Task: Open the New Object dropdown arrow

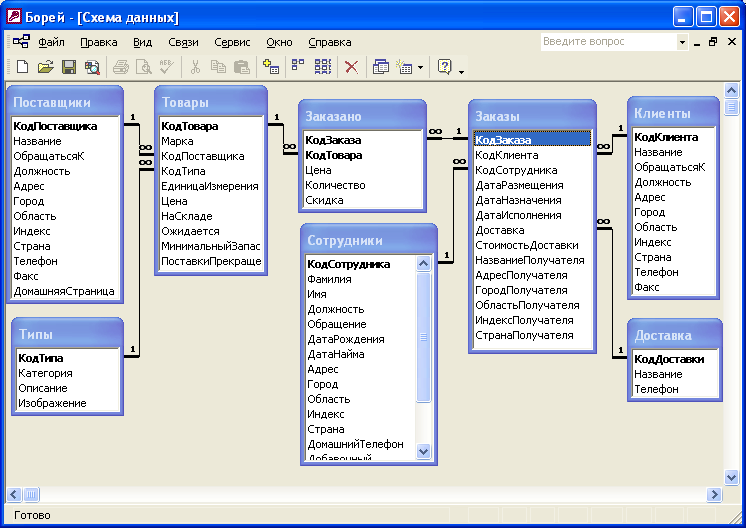Action: [420, 68]
